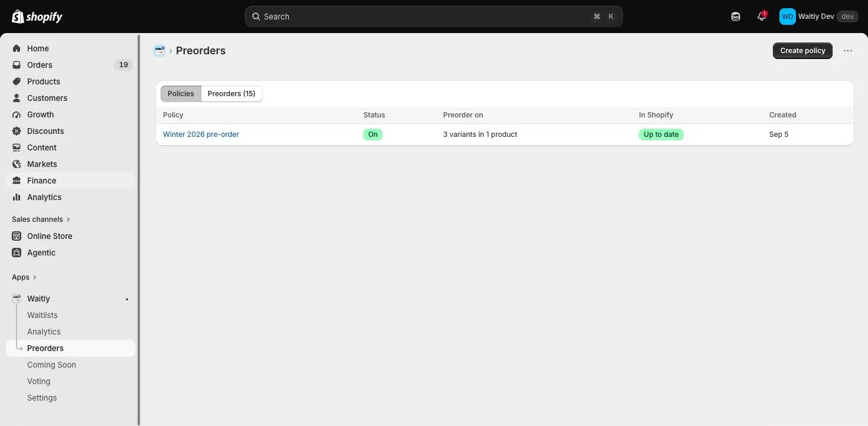Click the Discounts percent icon
Image resolution: width=868 pixels, height=426 pixels.
[x=17, y=131]
